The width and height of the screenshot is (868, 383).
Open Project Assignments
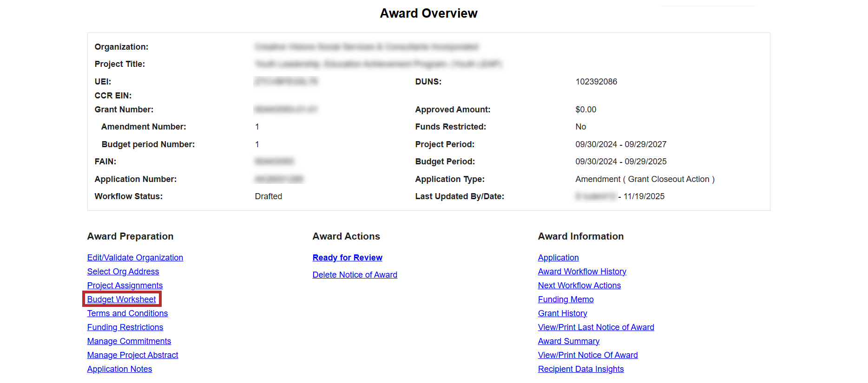click(125, 286)
